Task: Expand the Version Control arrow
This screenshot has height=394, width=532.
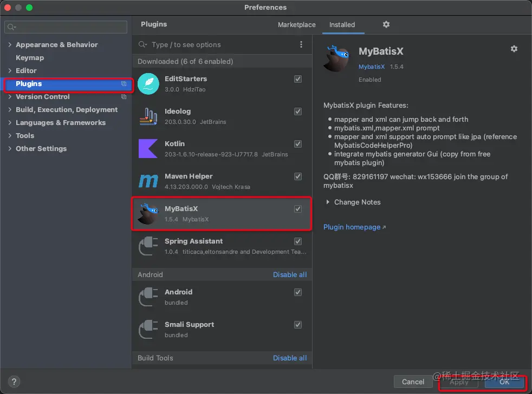Action: pos(10,97)
